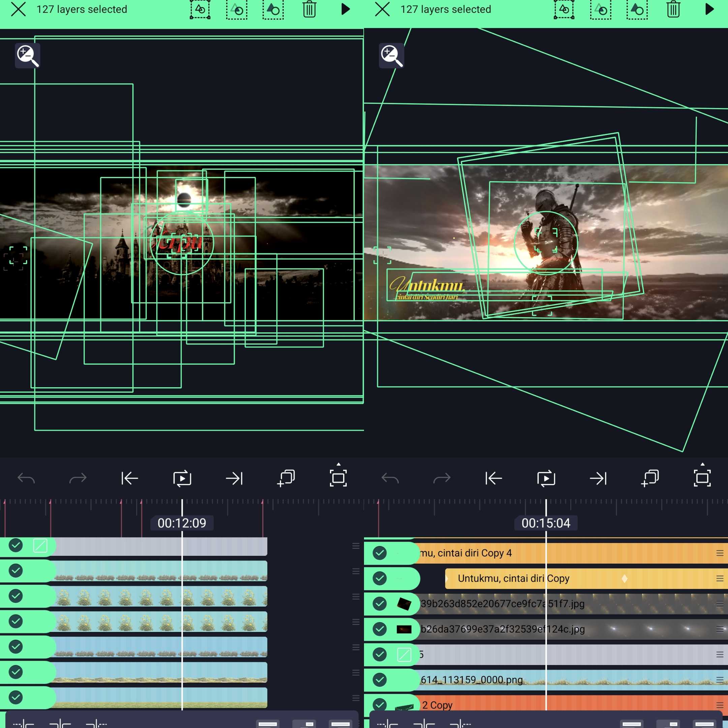This screenshot has width=728, height=728.
Task: Tap handle of 'Untukmu, cintai diri Copy' layer
Action: pos(720,578)
